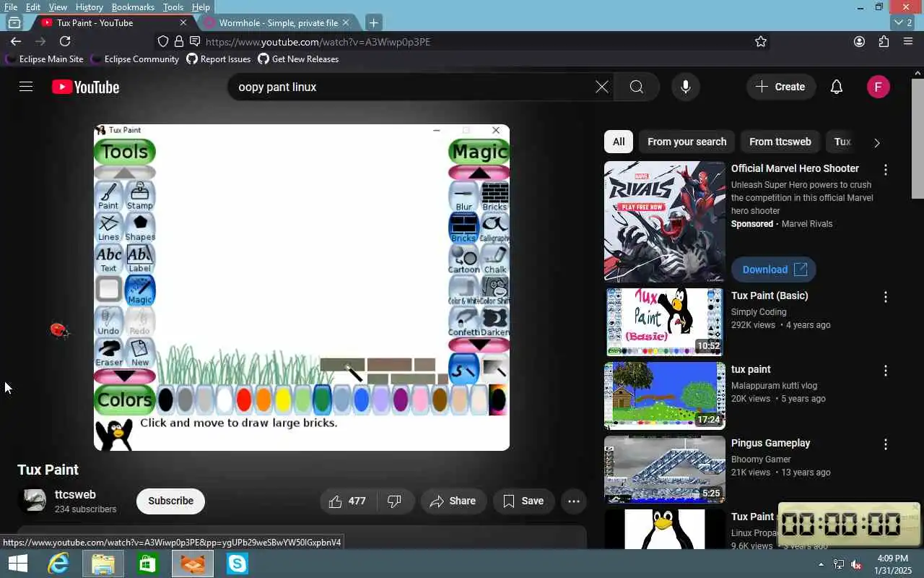Open the Skype taskbar icon
Screen dimensions: 924x578
click(x=237, y=564)
